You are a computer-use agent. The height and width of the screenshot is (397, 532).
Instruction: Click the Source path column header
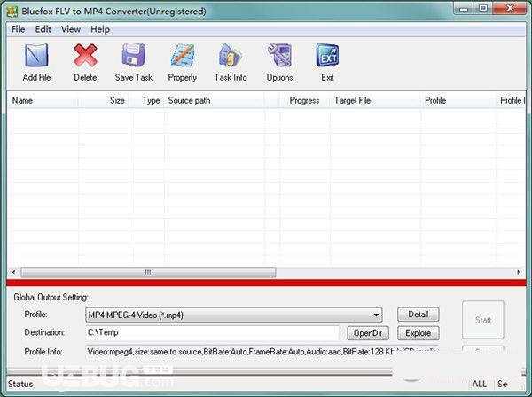(215, 101)
